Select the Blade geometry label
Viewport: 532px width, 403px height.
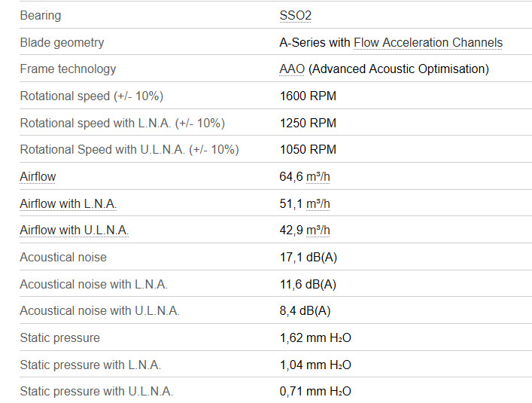(x=62, y=42)
